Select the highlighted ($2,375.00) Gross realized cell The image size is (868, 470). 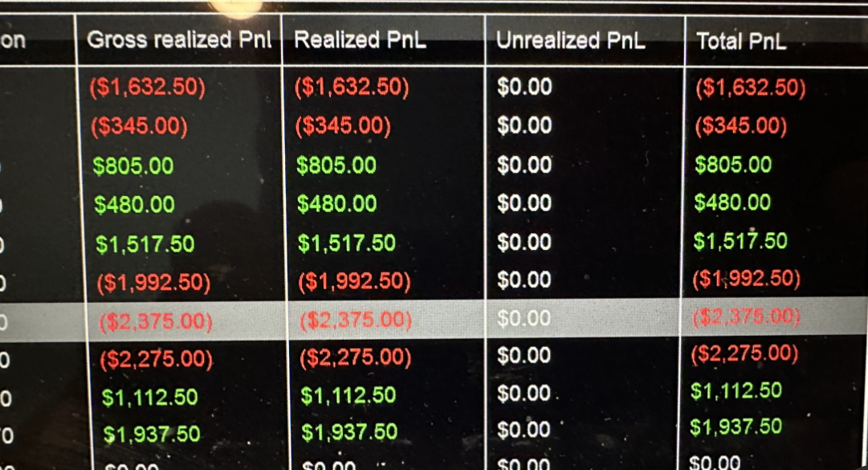[x=156, y=321]
